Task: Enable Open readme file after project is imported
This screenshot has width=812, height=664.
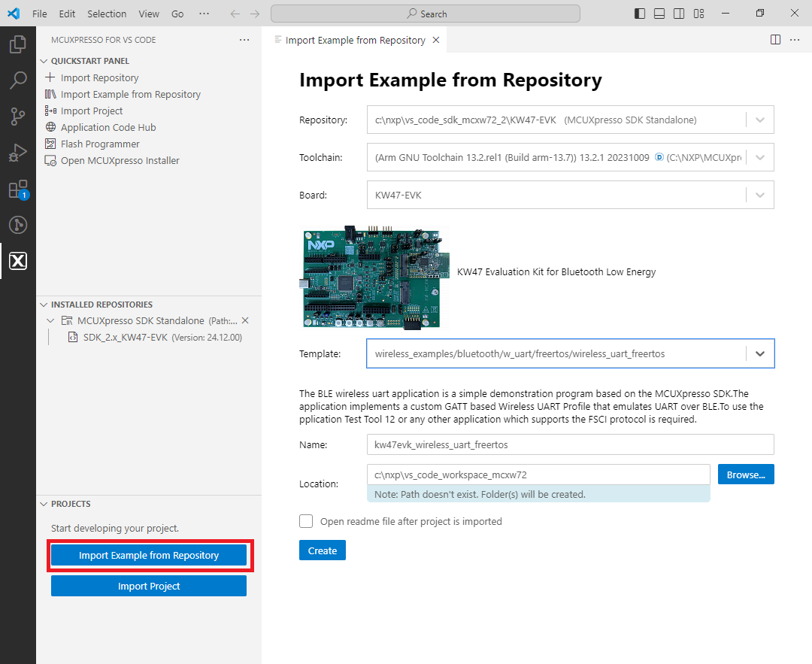Action: 306,520
